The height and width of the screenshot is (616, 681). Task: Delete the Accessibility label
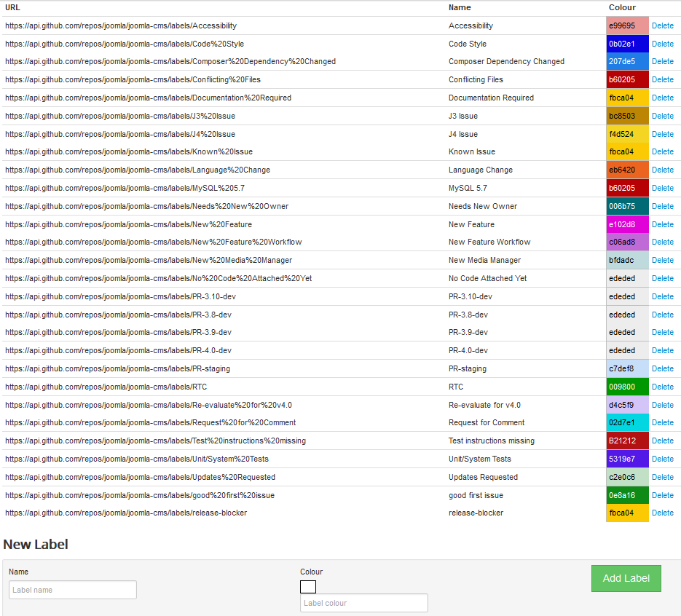pyautogui.click(x=662, y=25)
